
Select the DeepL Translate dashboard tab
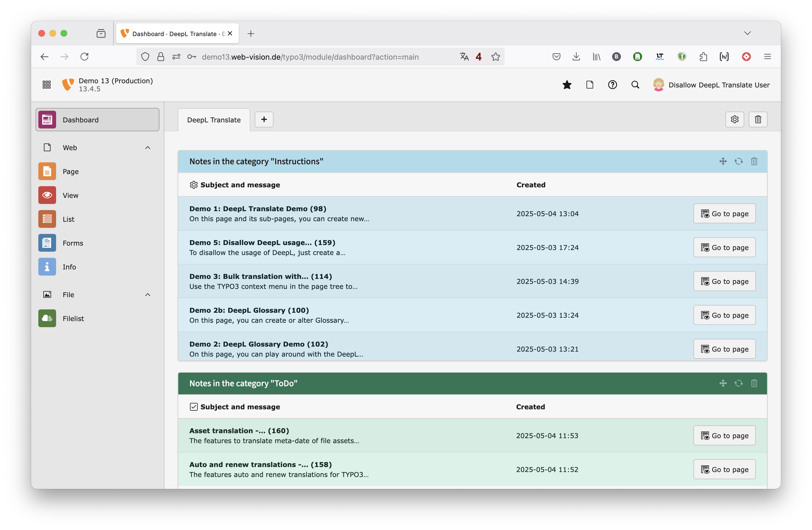pos(214,120)
